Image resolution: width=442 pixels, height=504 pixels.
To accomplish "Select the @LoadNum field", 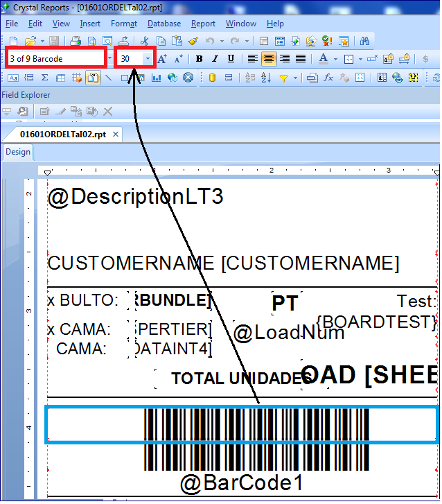I will tap(289, 332).
